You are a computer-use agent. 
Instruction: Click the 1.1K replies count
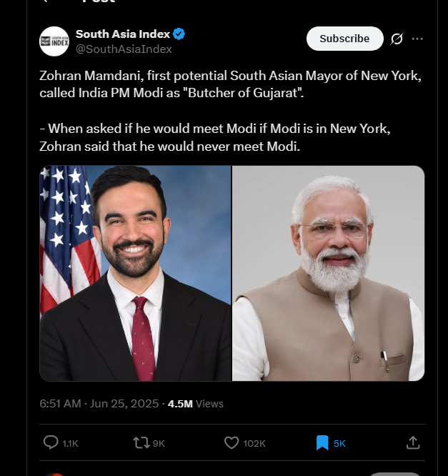point(70,444)
